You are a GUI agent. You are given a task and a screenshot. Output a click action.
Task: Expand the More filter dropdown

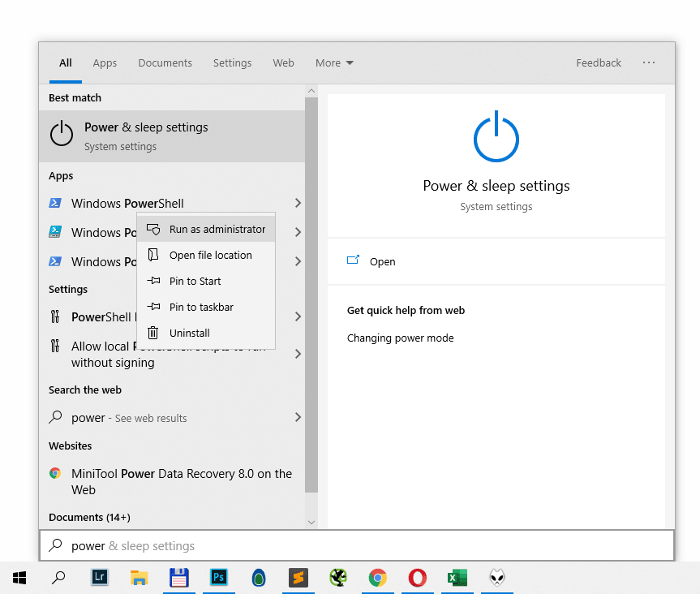tap(334, 63)
